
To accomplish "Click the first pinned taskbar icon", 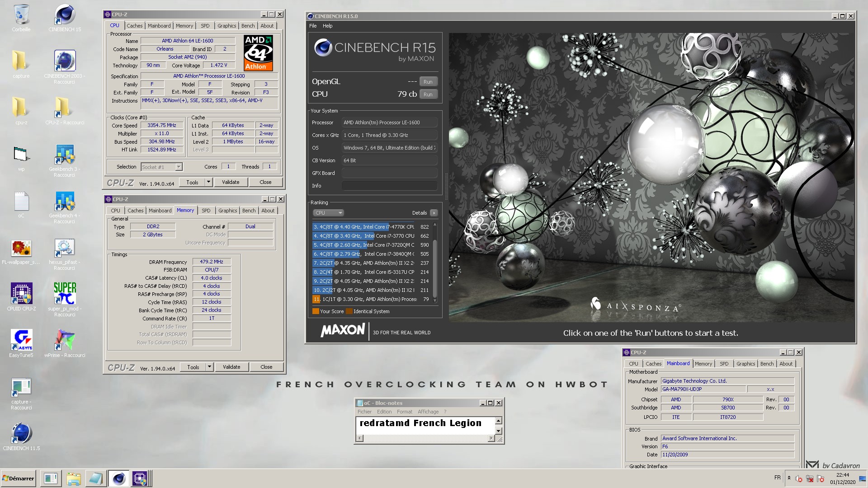I will pyautogui.click(x=51, y=479).
